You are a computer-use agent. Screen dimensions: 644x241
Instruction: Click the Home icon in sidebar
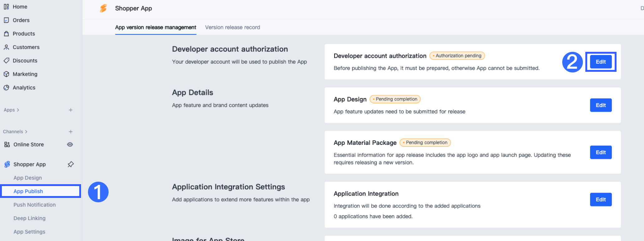pyautogui.click(x=6, y=7)
